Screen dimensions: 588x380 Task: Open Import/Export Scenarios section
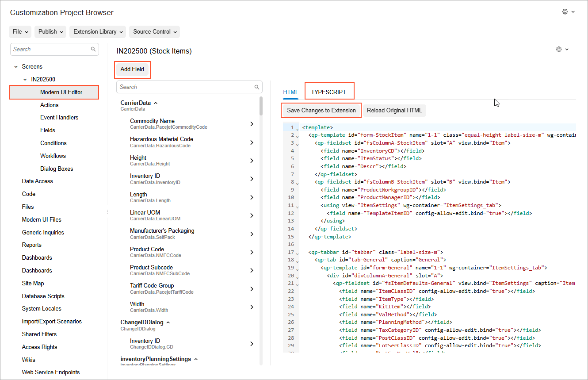(52, 322)
